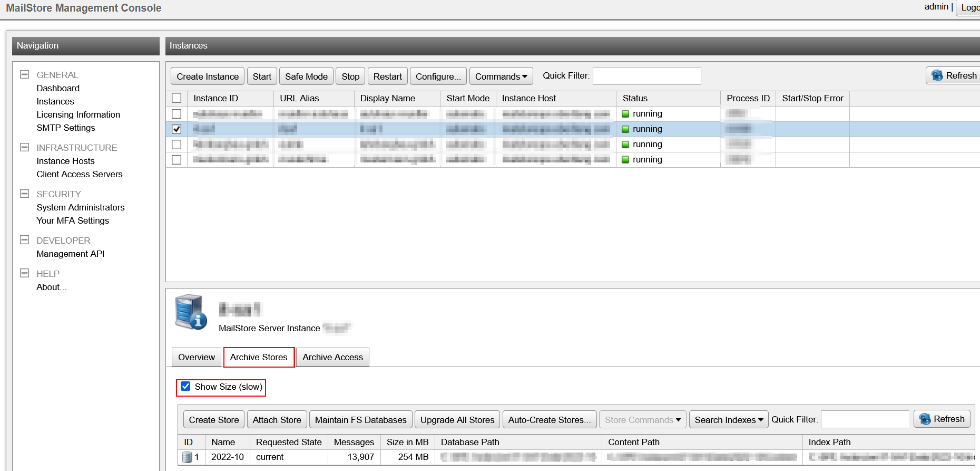Open the Search Indexes dropdown
The height and width of the screenshot is (471, 980).
[728, 420]
